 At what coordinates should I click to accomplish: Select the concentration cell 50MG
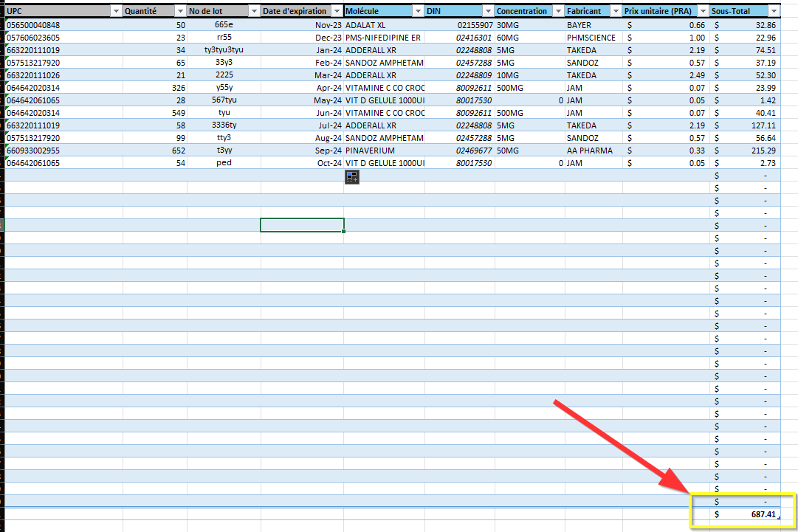(530, 151)
